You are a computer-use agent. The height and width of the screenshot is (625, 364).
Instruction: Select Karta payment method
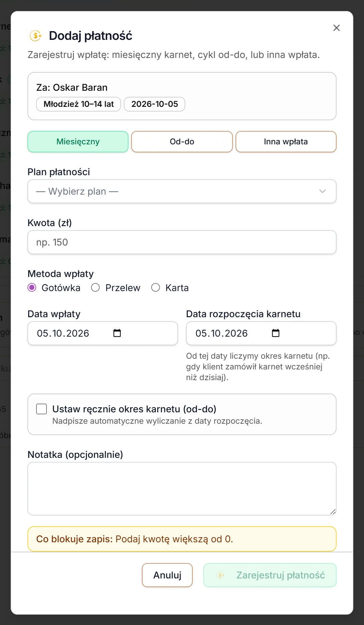point(156,288)
